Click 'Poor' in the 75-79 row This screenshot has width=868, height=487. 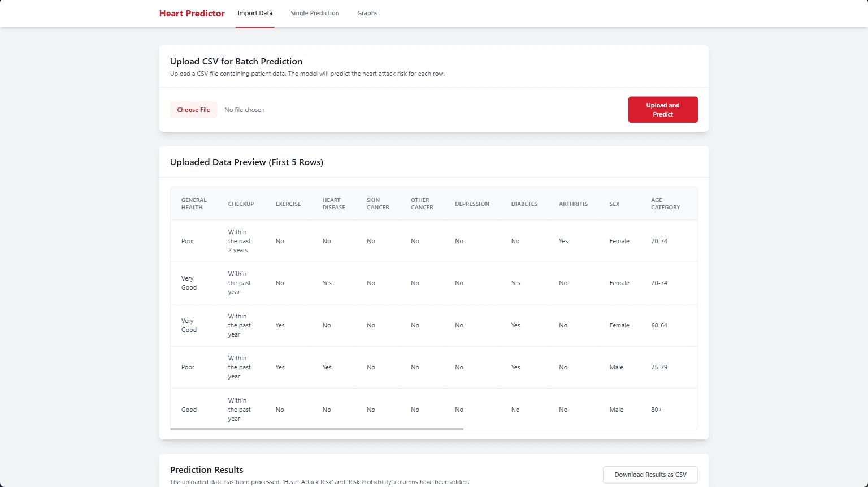coord(188,367)
